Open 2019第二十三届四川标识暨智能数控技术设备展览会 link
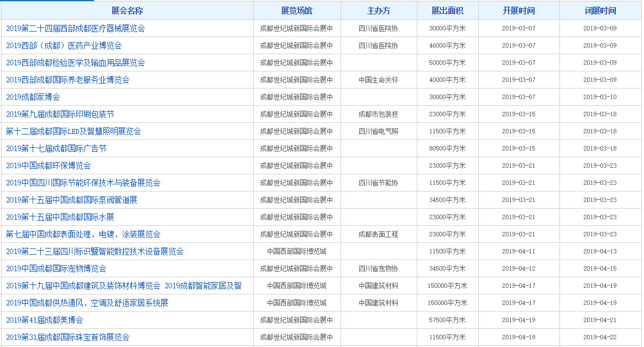The image size is (644, 347). pyautogui.click(x=95, y=251)
